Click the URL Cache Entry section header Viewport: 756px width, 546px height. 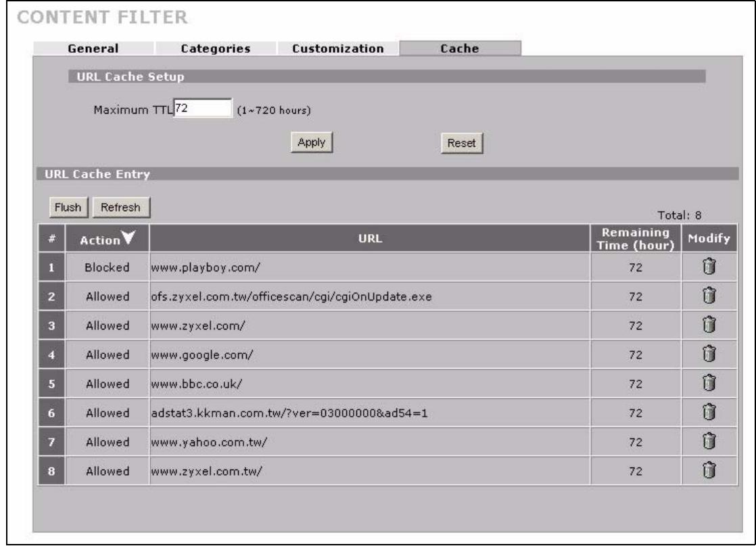click(387, 174)
